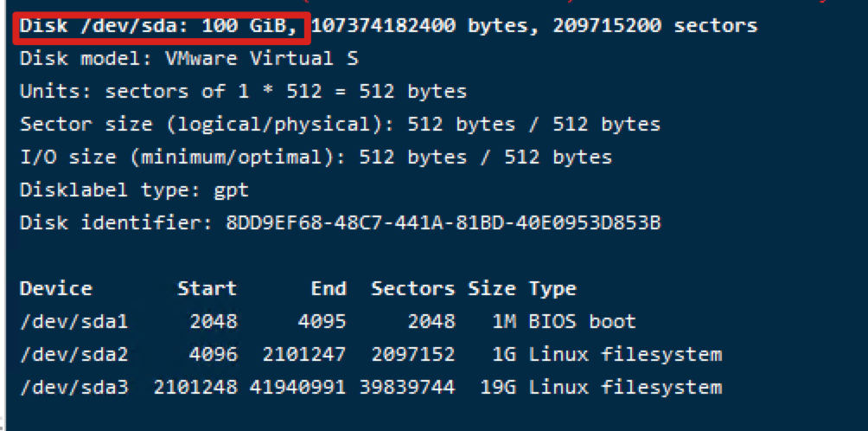Click the Type column header
868x431 pixels.
[x=552, y=289]
